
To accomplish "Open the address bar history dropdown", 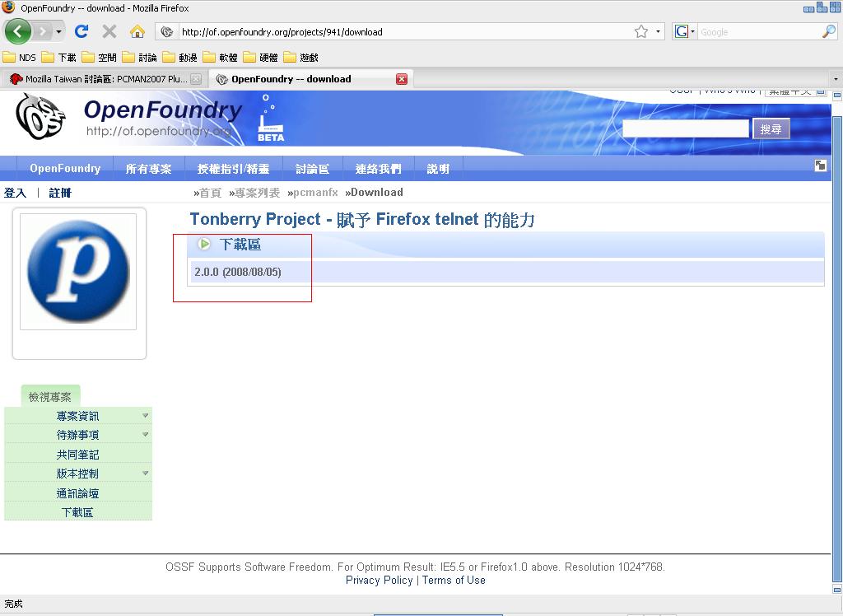I will 658,32.
